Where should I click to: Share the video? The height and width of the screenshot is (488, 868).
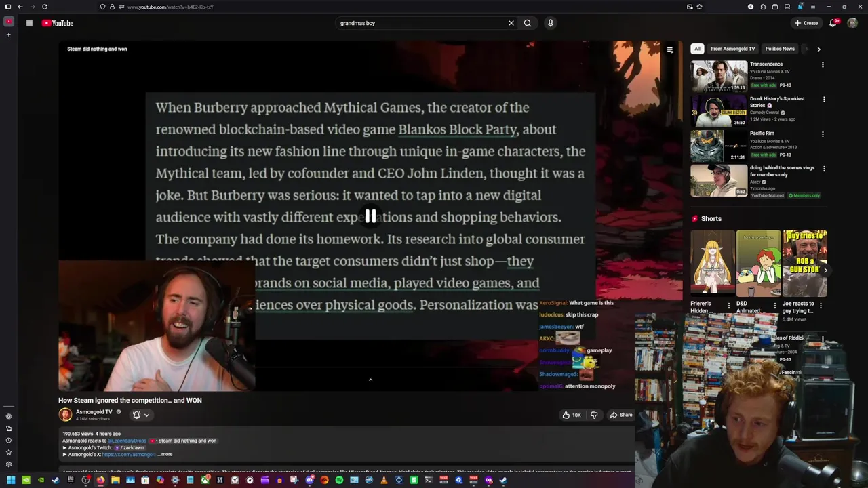tap(621, 415)
